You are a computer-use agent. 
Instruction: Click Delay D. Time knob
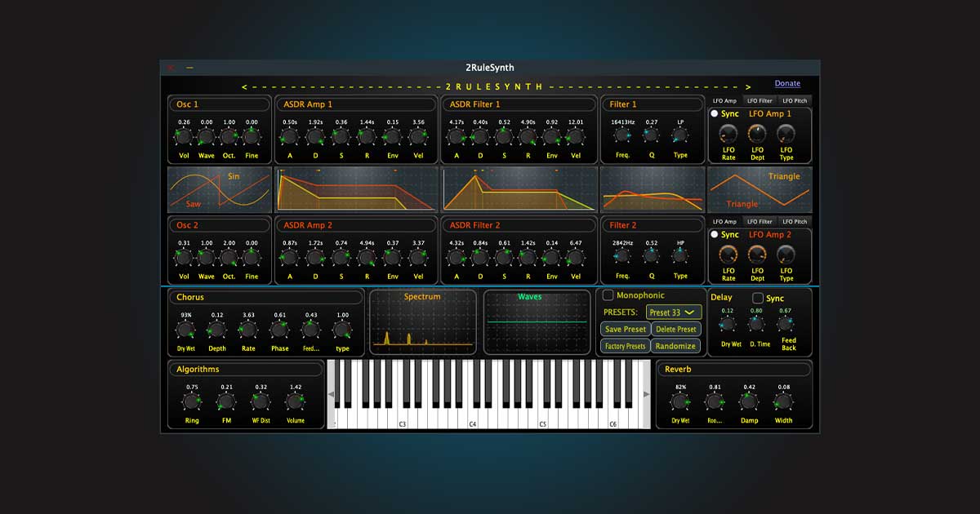coord(756,325)
